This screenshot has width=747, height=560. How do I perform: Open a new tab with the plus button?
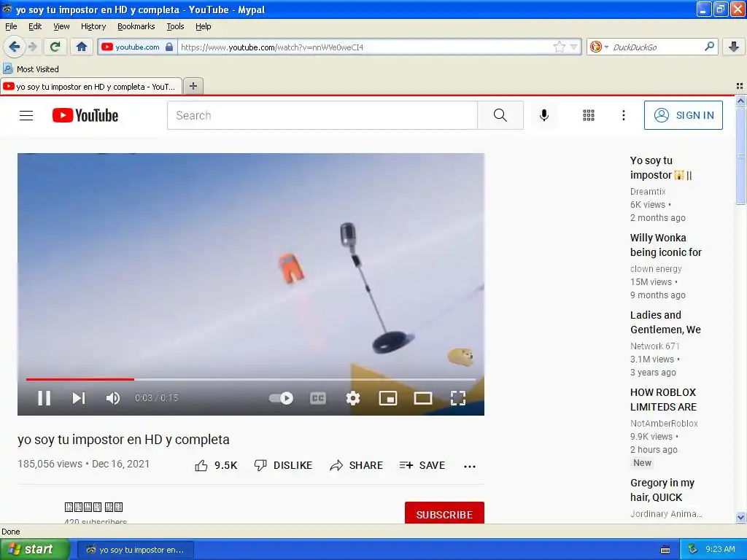[x=193, y=86]
